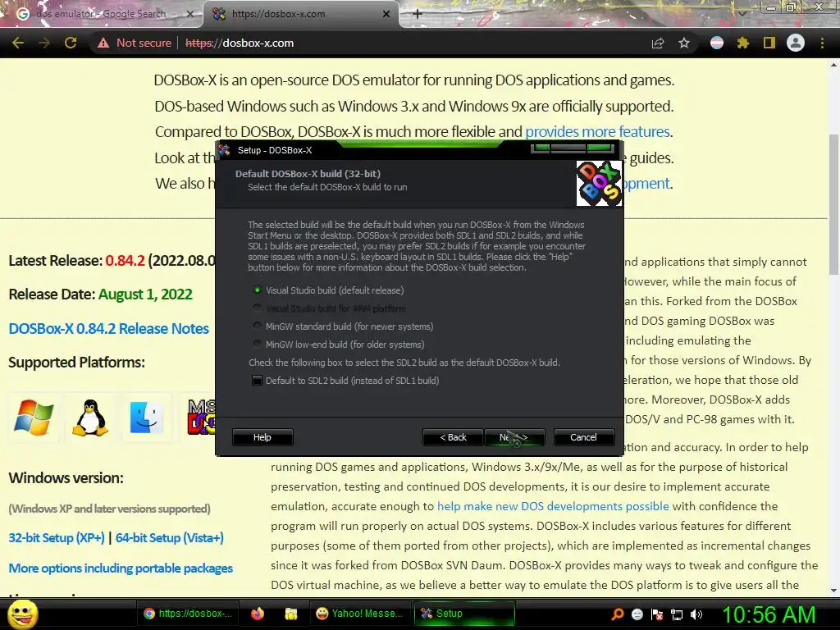This screenshot has height=630, width=840.
Task: Click the 10:56 AM taskbar clock
Action: 769,614
